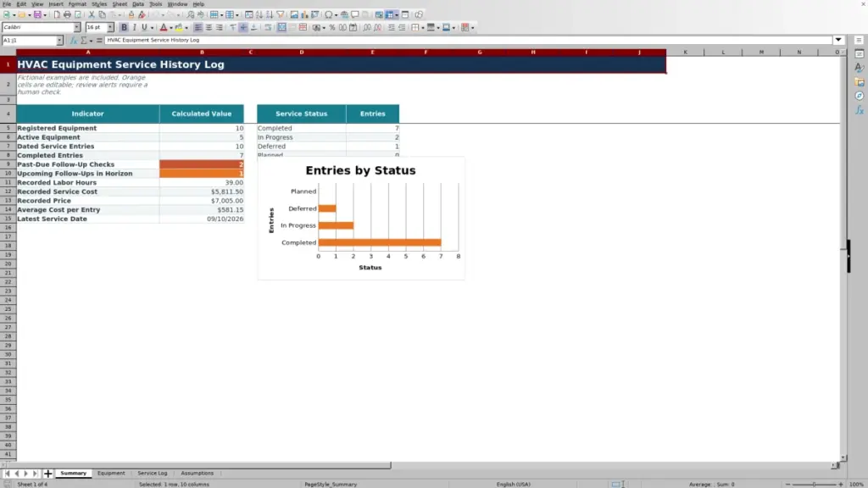Click the zoom slider in status bar
Viewport: 868px width, 488px height.
click(814, 484)
